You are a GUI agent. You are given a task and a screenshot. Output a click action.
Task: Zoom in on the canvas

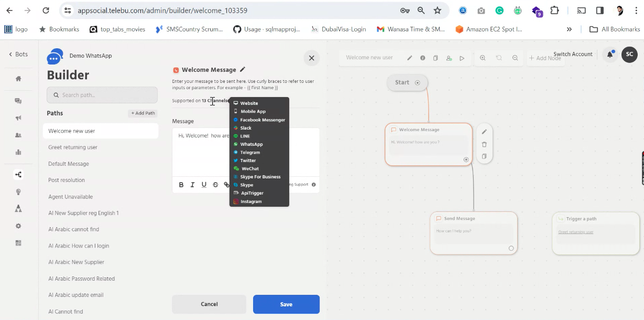(483, 58)
